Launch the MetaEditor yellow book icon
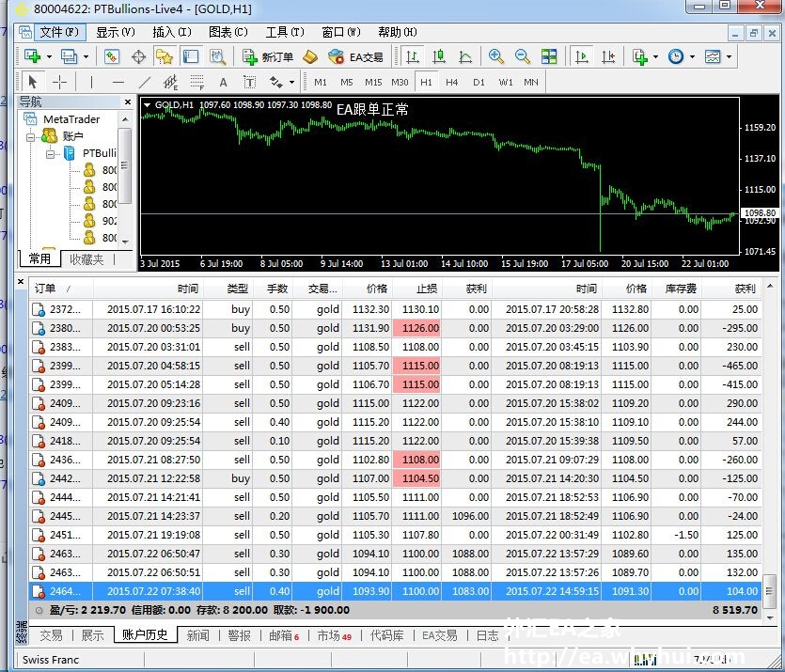 pyautogui.click(x=310, y=57)
